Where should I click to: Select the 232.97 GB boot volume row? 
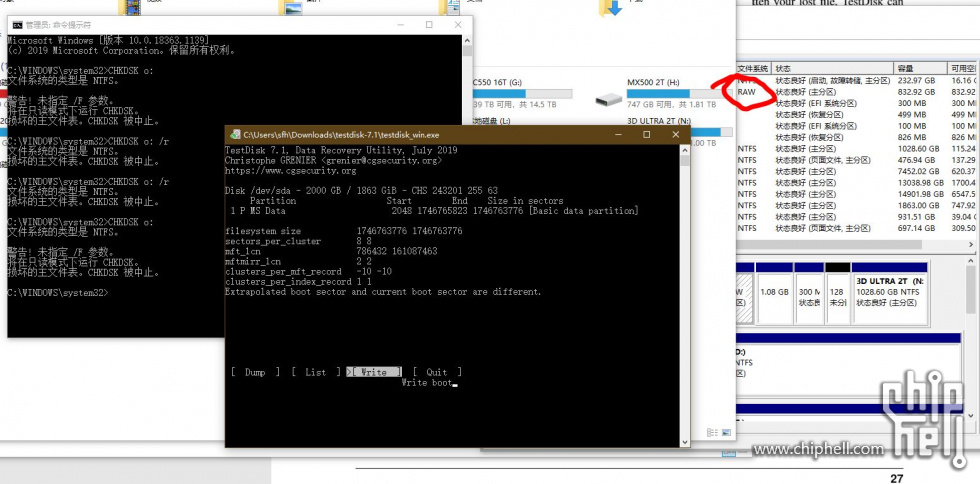coord(856,81)
